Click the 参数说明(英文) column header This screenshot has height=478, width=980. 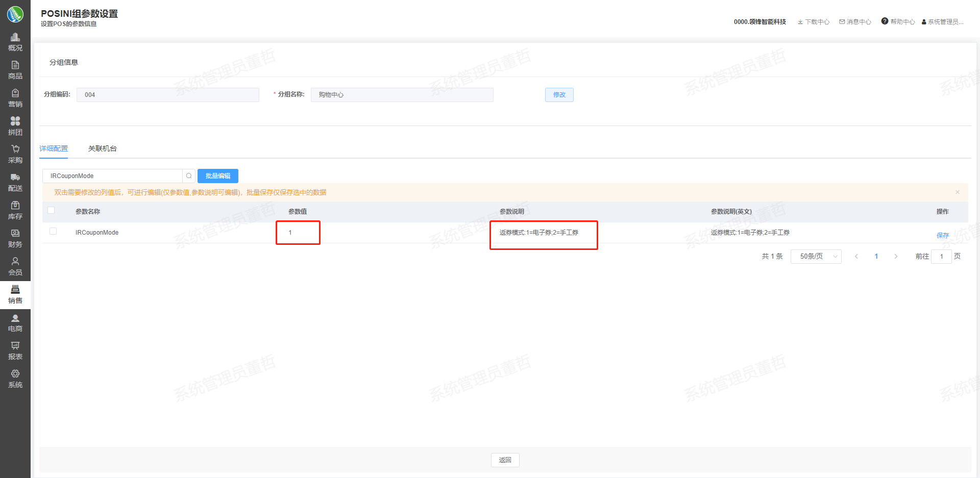[x=731, y=212]
